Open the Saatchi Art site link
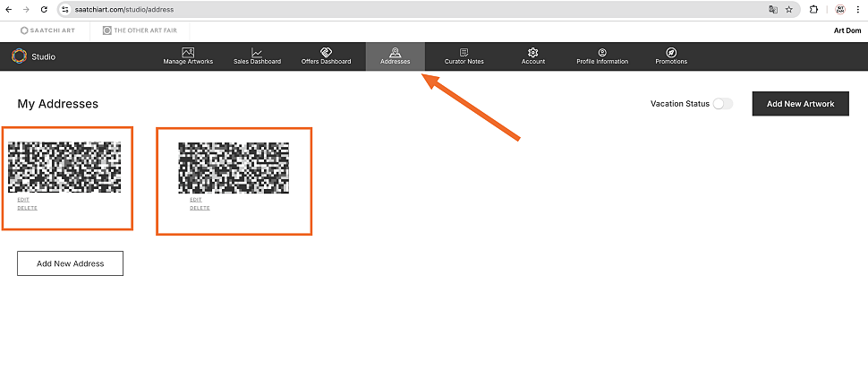The image size is (868, 379). 47,30
